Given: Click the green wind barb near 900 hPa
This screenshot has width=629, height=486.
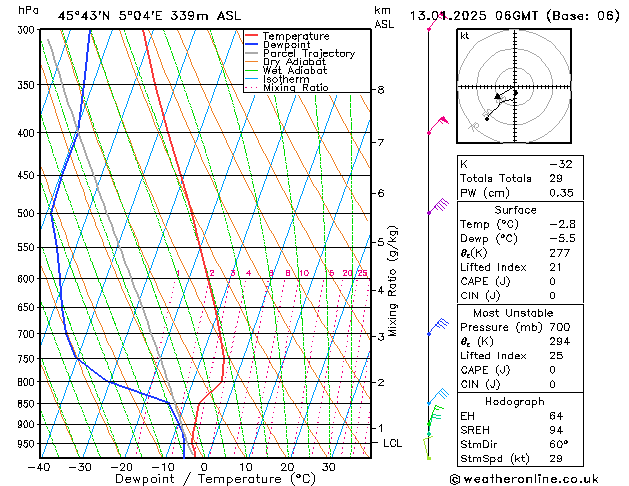Looking at the screenshot, I should 436,415.
